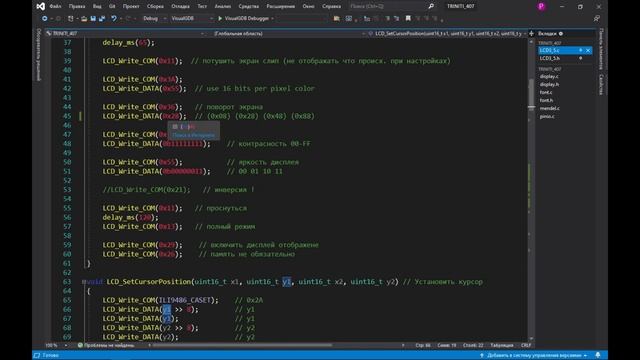Open the Окно menu

pyautogui.click(x=308, y=7)
